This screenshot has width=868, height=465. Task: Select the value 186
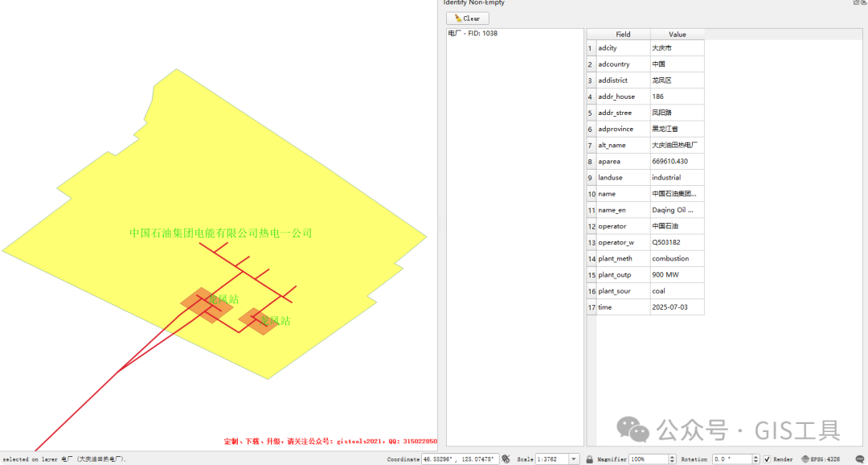(x=677, y=97)
